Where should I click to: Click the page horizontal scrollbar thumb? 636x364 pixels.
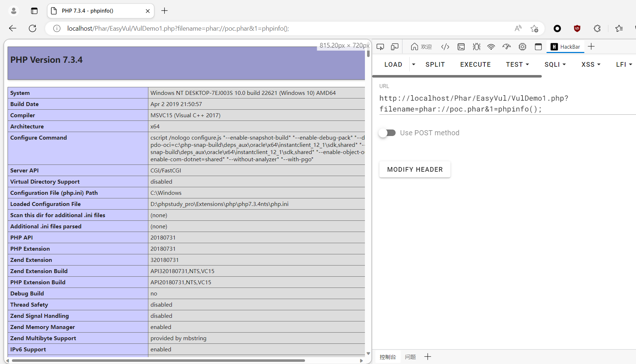click(x=158, y=360)
